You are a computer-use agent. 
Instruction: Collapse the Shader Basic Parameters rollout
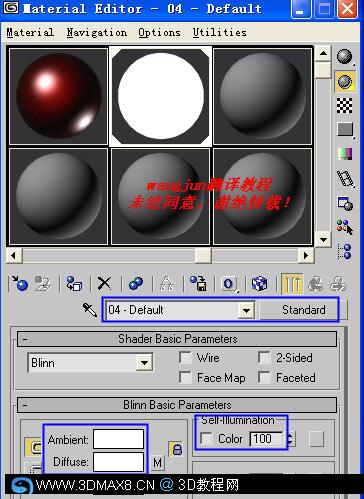[x=177, y=339]
